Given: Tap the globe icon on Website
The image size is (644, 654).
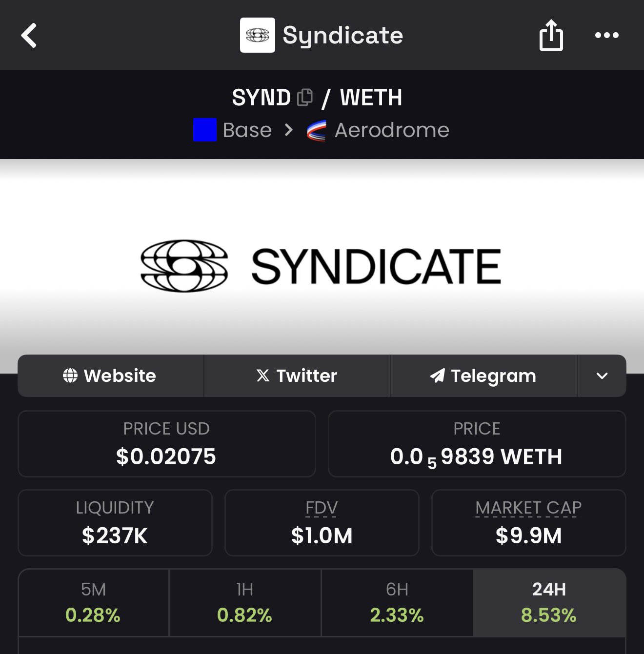Looking at the screenshot, I should [x=70, y=376].
